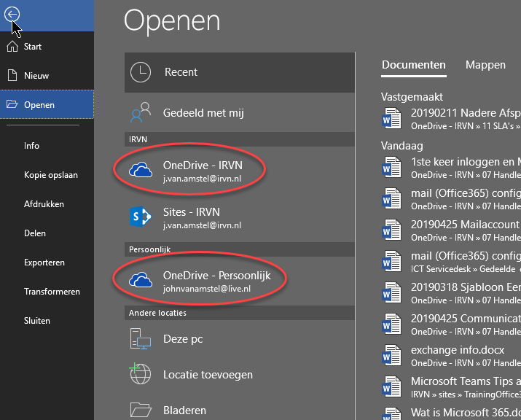The image size is (521, 420).
Task: Open the Start page
Action: tap(33, 47)
